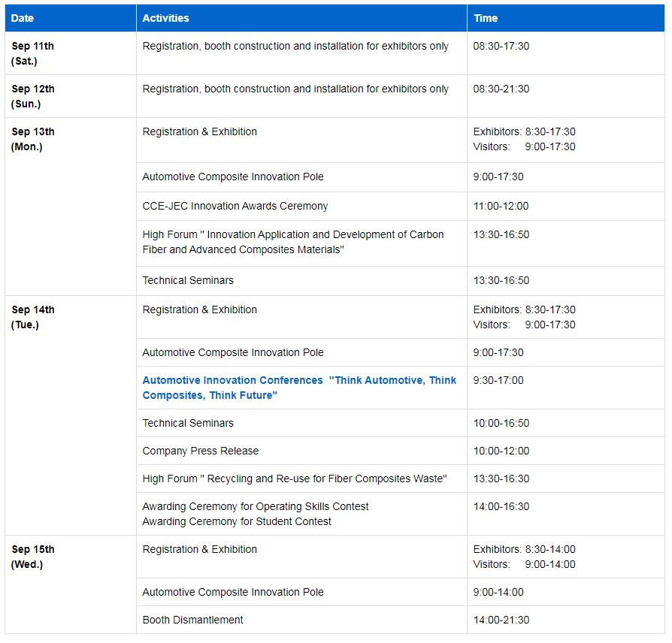Click the 11:00-12:00 time cell
This screenshot has width=672, height=643.
[501, 206]
